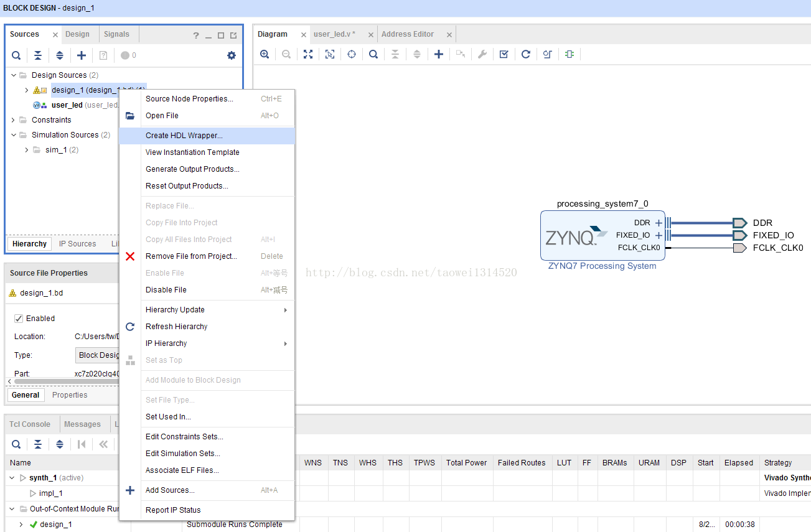The width and height of the screenshot is (811, 532).
Task: Expand the Constraints tree node
Action: (14, 120)
